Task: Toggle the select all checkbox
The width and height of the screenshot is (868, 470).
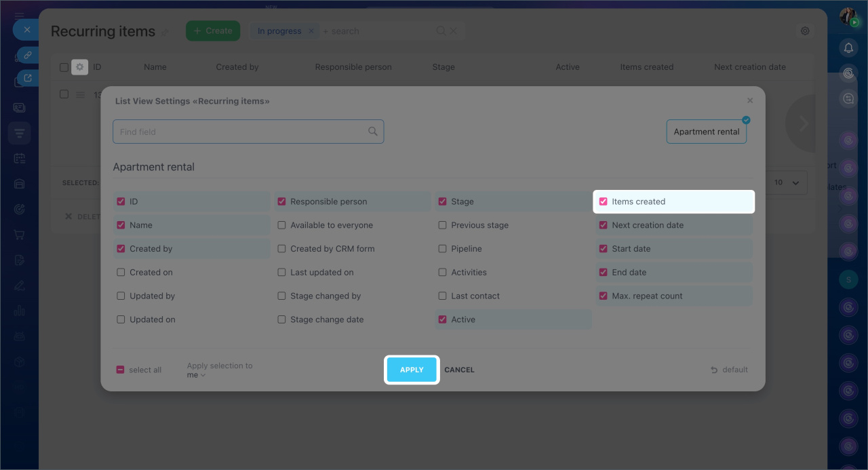Action: [121, 370]
